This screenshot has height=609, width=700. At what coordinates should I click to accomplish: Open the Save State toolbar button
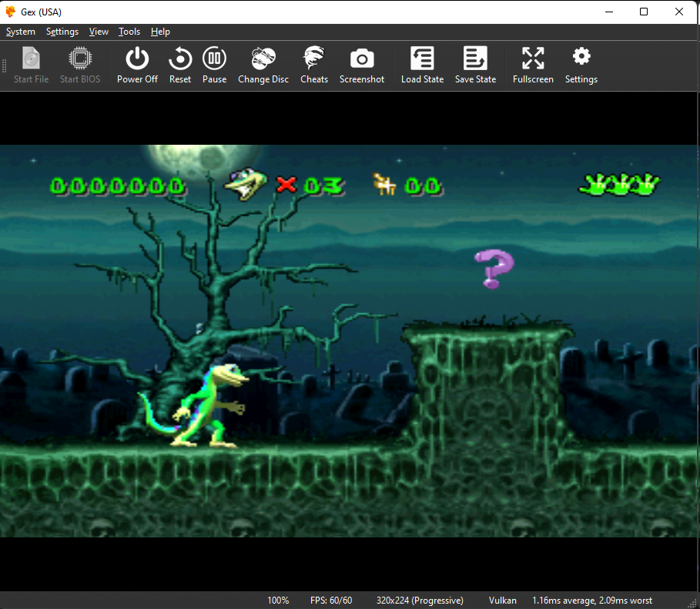coord(475,65)
